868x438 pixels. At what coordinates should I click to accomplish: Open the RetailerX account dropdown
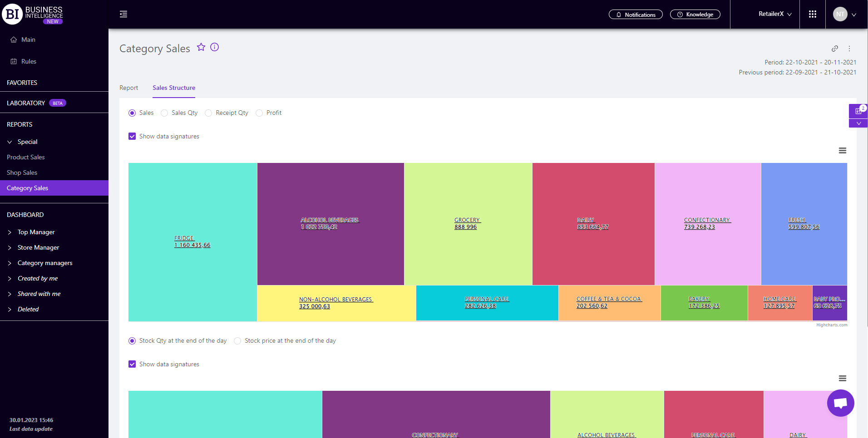(x=775, y=15)
